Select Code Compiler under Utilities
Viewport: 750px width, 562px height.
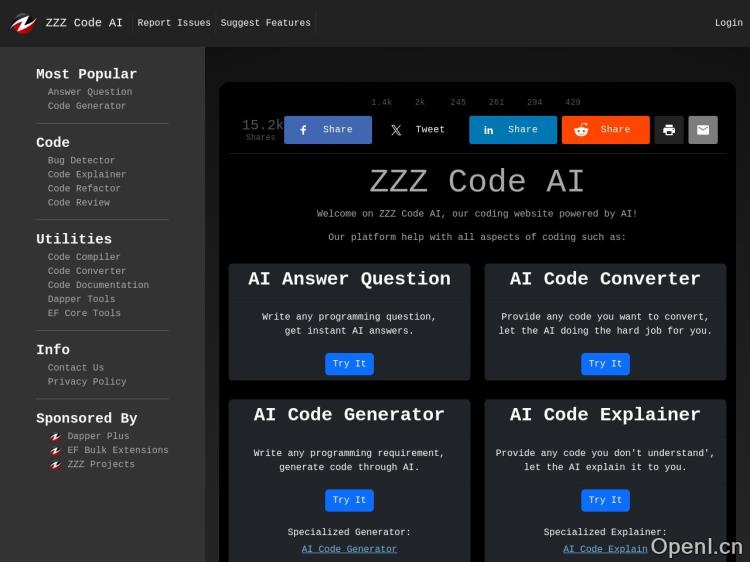pos(84,257)
